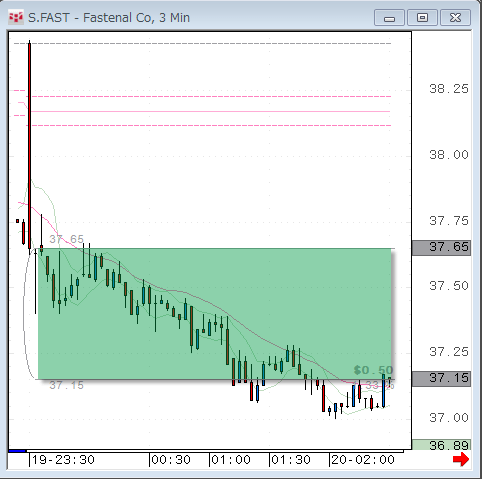Click the 38.00 price axis label

pos(449,155)
